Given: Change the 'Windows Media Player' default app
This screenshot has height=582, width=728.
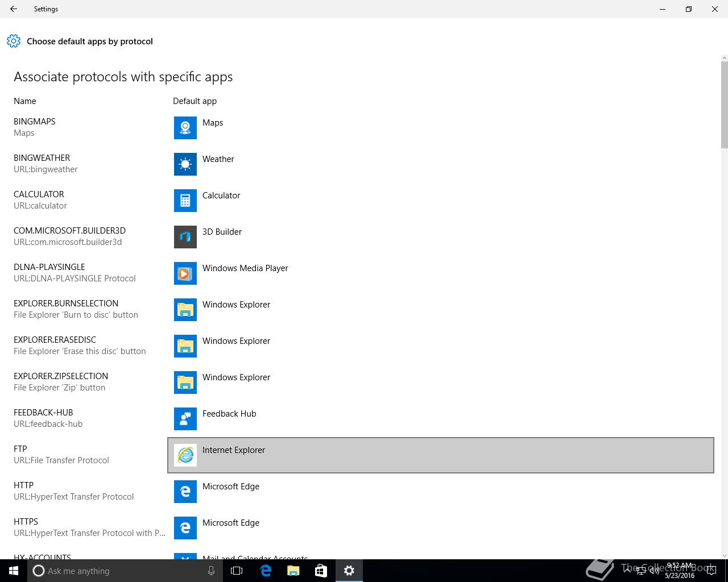Looking at the screenshot, I should click(x=245, y=268).
